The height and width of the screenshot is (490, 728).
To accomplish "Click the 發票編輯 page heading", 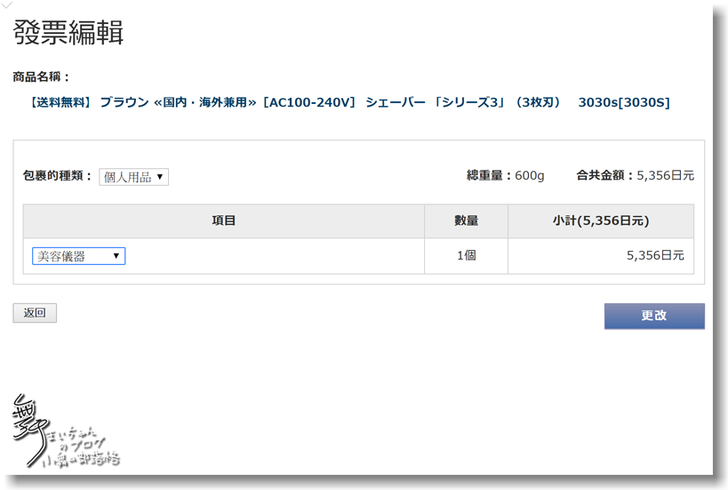I will click(68, 33).
